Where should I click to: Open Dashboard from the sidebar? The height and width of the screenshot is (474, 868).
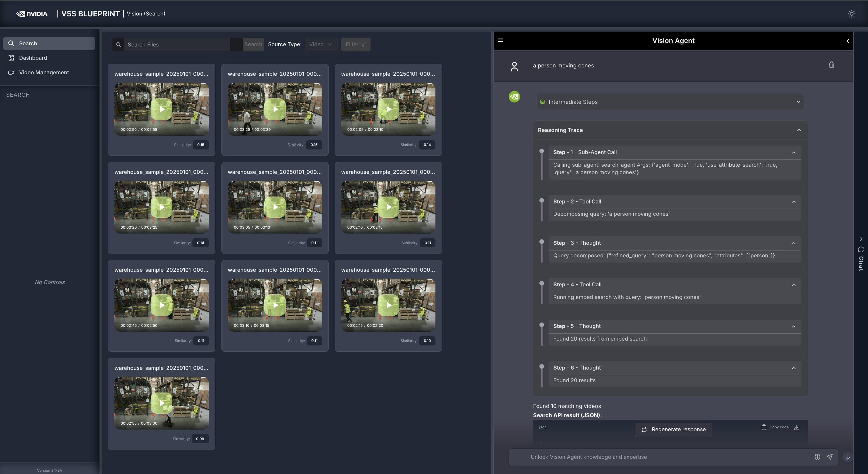pyautogui.click(x=33, y=58)
